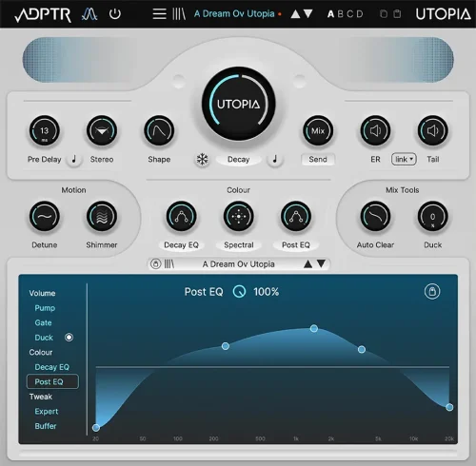Open the Pump page in sidebar
This screenshot has width=476, height=466.
tap(45, 308)
